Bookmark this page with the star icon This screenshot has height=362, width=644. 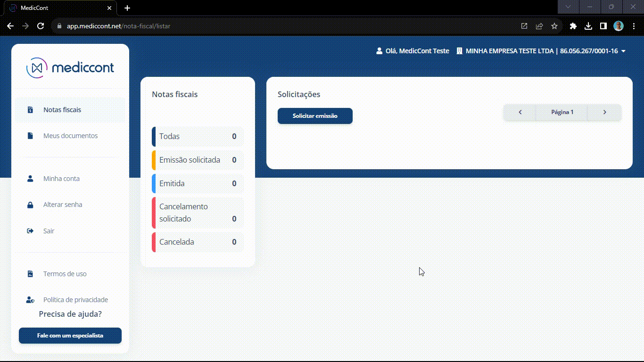[x=554, y=26]
